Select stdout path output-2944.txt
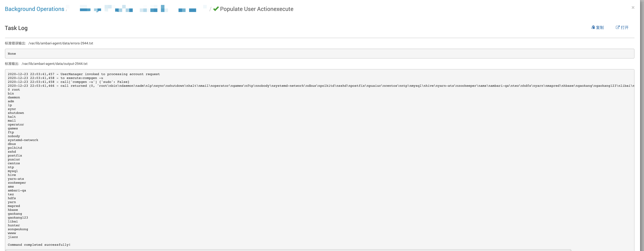 point(55,64)
